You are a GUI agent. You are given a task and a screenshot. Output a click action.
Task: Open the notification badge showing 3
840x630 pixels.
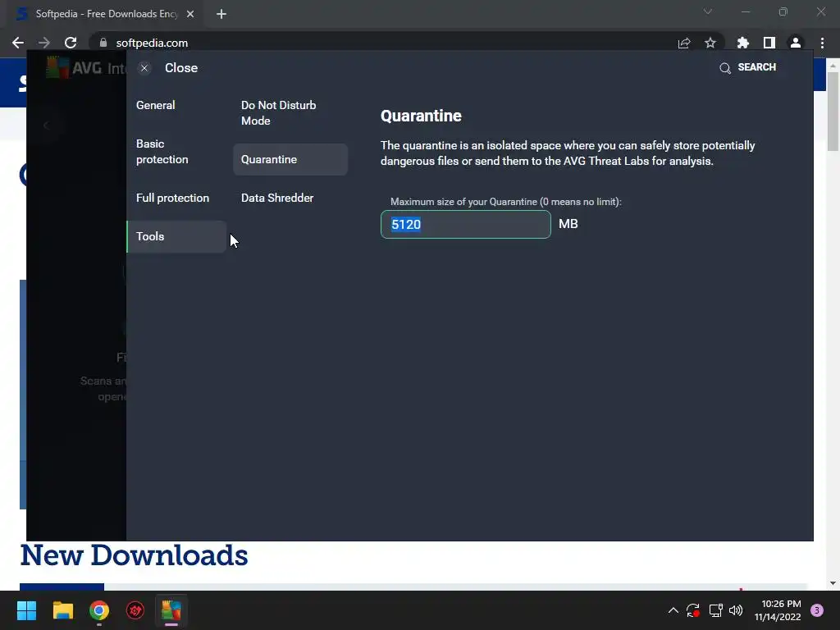click(x=817, y=610)
